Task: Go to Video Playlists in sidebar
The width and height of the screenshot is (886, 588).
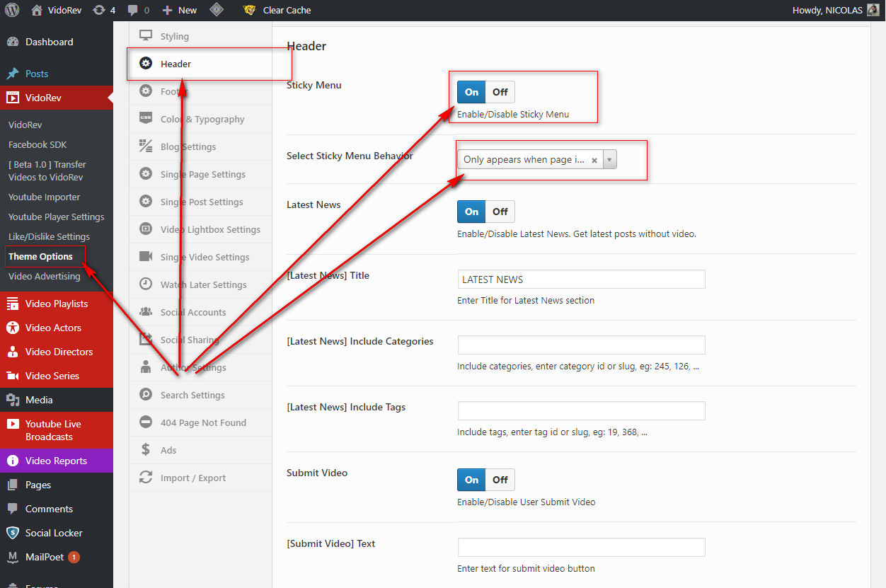Action: (x=57, y=304)
